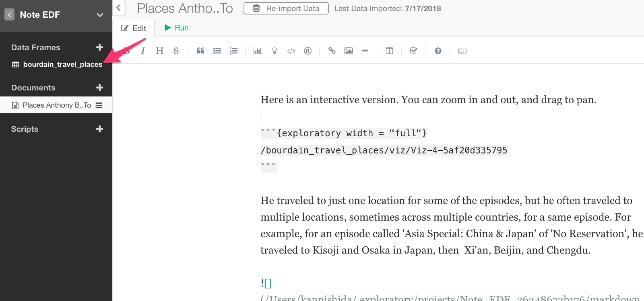Open Places Anthony B..To document menu

pos(99,105)
